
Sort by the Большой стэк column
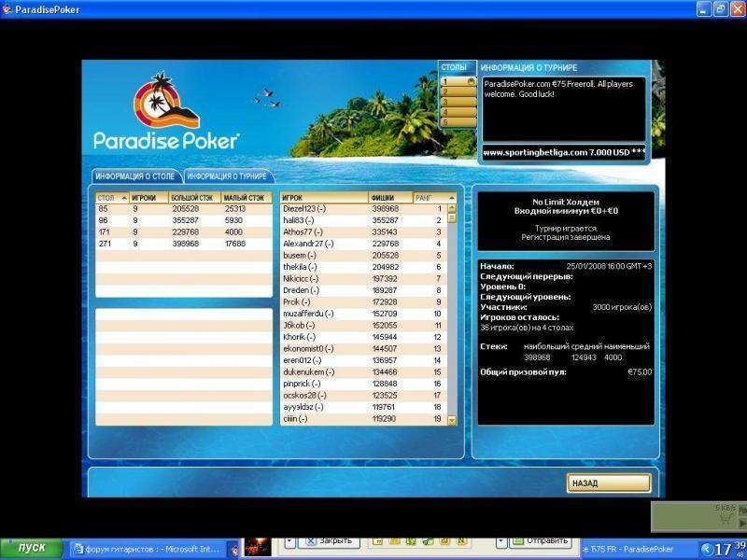pos(195,198)
